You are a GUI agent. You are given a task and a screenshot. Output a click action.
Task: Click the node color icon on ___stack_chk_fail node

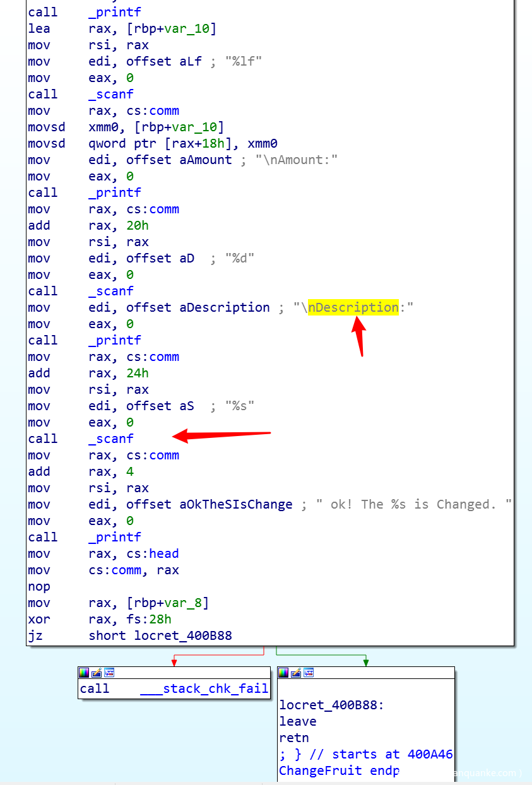point(84,673)
